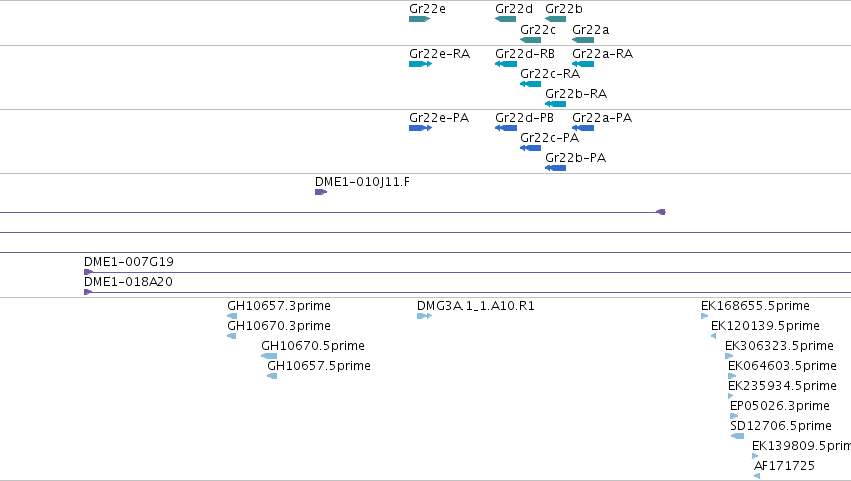This screenshot has width=851, height=481.
Task: Click the Gr22e gene arrow glyph
Action: point(420,19)
